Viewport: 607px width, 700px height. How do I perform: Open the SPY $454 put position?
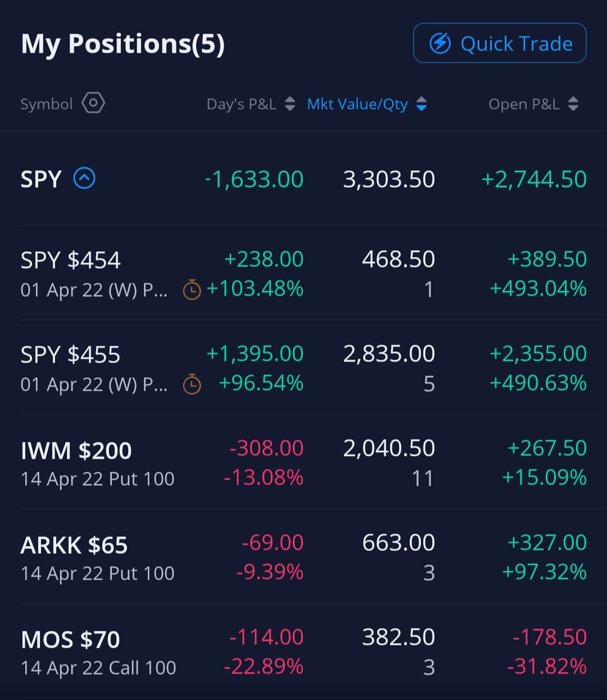303,274
